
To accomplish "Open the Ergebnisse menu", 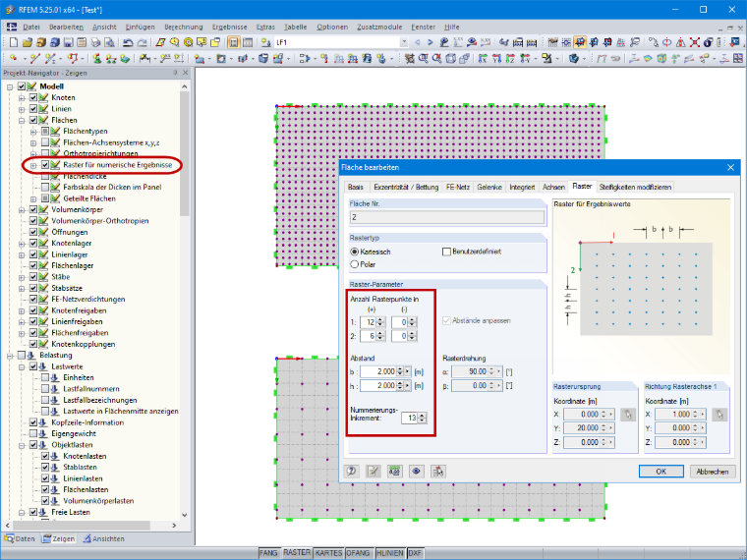I will pos(230,28).
